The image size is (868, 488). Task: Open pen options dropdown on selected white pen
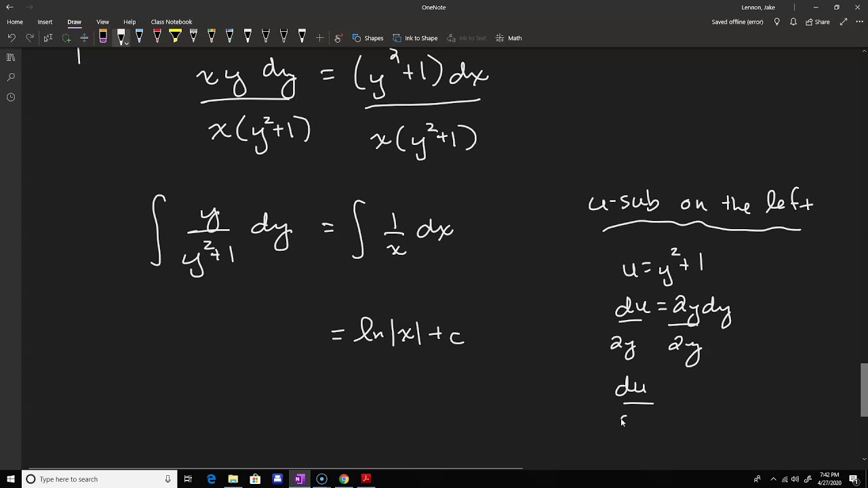pyautogui.click(x=126, y=43)
